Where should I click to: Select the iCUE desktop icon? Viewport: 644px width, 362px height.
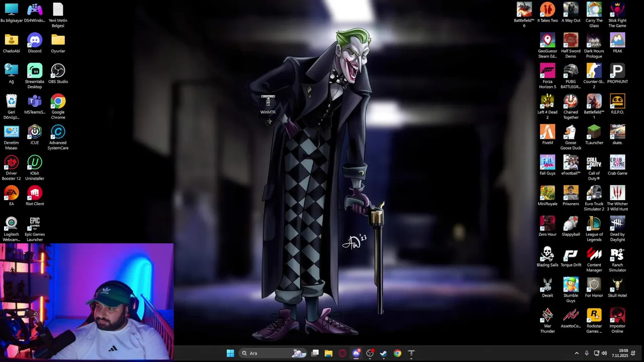[35, 135]
